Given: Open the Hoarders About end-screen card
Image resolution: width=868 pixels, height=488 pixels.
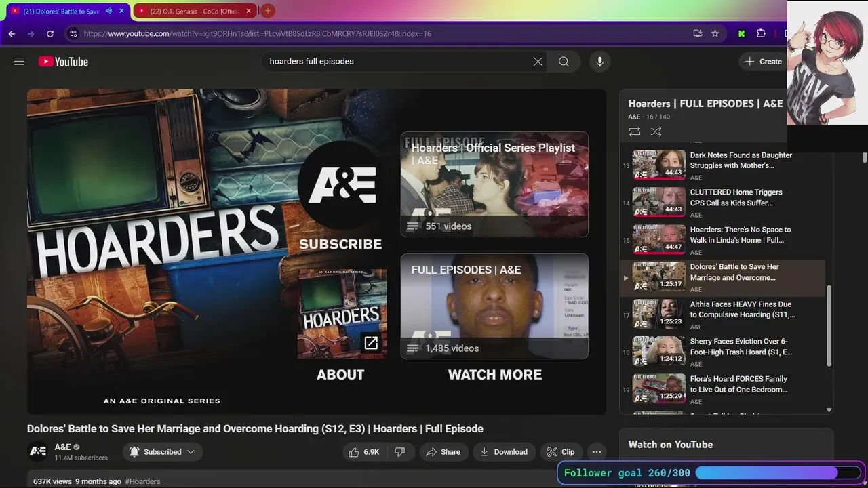Looking at the screenshot, I should pos(342,314).
